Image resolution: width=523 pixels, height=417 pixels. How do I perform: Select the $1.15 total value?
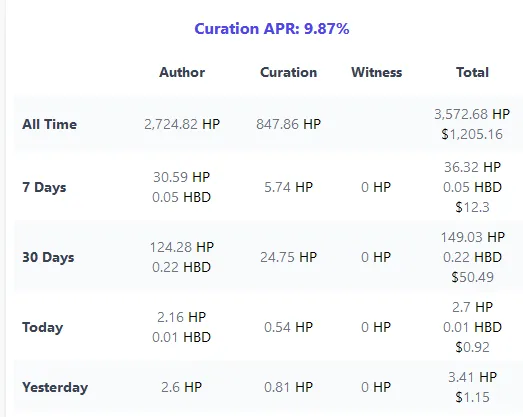coord(472,397)
